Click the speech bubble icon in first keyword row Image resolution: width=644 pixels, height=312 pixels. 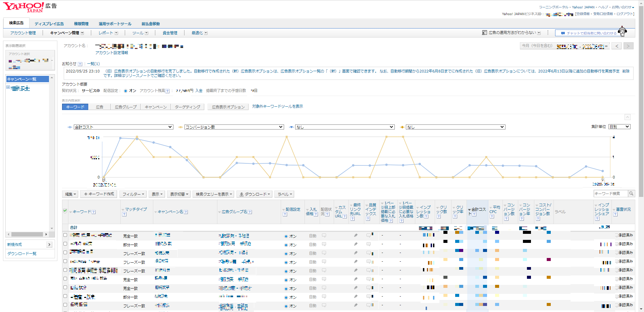[324, 236]
